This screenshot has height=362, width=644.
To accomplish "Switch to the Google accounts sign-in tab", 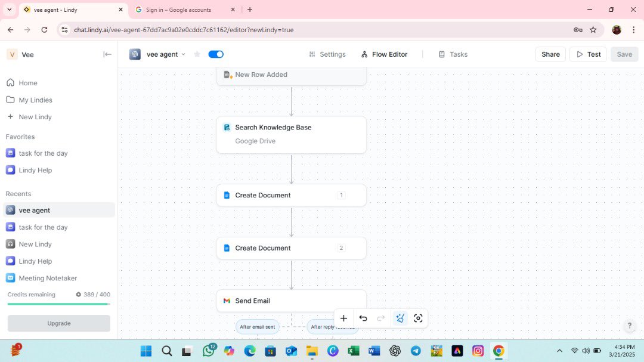I will point(184,10).
